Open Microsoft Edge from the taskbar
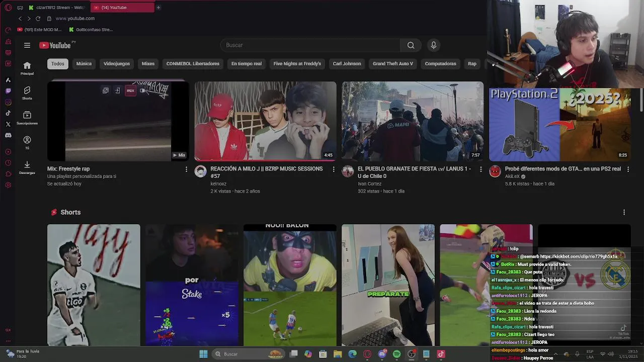 click(x=352, y=354)
